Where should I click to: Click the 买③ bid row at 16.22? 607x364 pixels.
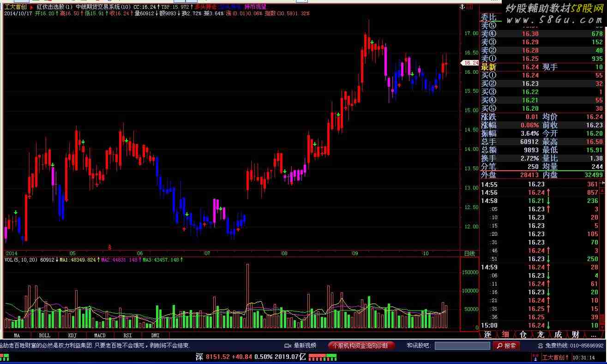click(x=542, y=92)
